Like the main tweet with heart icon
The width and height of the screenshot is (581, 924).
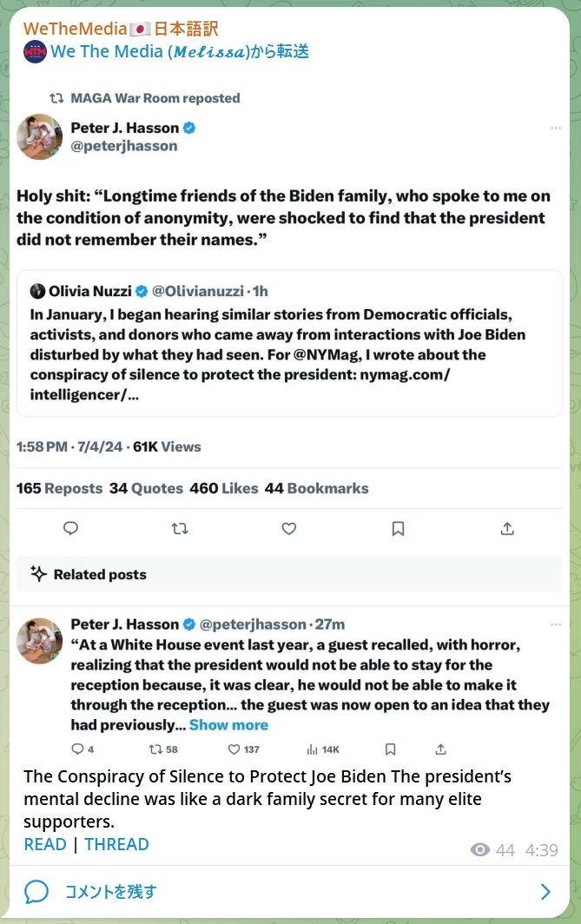(x=288, y=529)
